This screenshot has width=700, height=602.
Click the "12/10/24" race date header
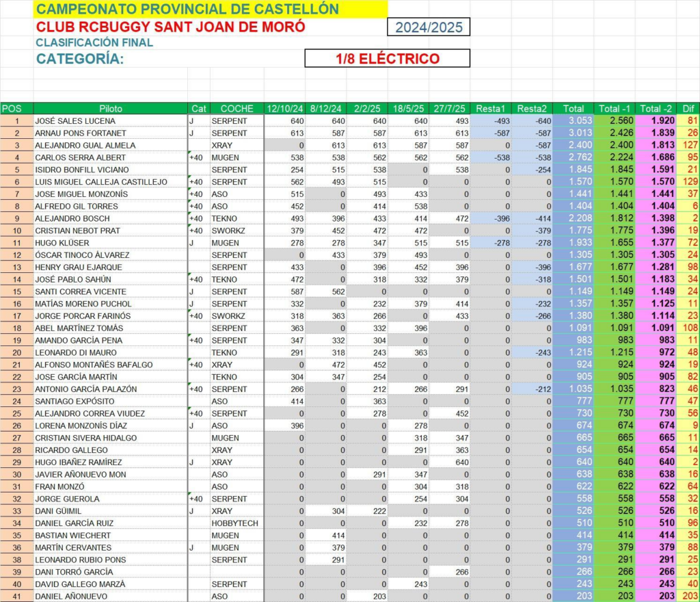[284, 109]
